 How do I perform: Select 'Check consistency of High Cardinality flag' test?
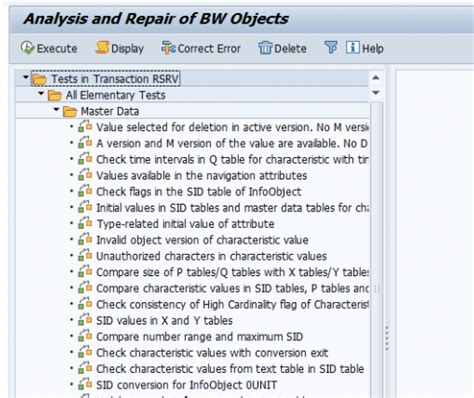(232, 304)
